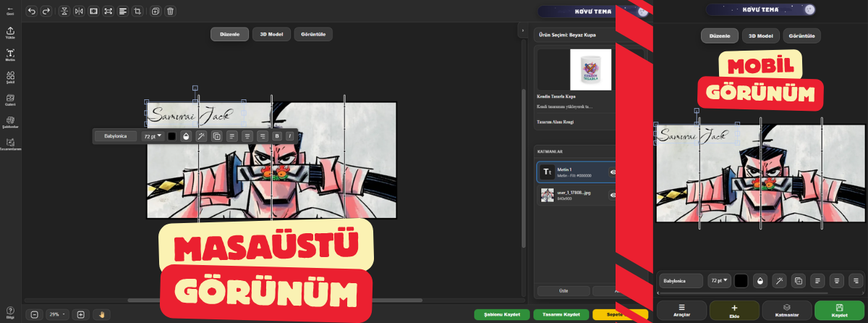Delete the selection with the trash icon
This screenshot has height=323, width=868.
pyautogui.click(x=170, y=11)
